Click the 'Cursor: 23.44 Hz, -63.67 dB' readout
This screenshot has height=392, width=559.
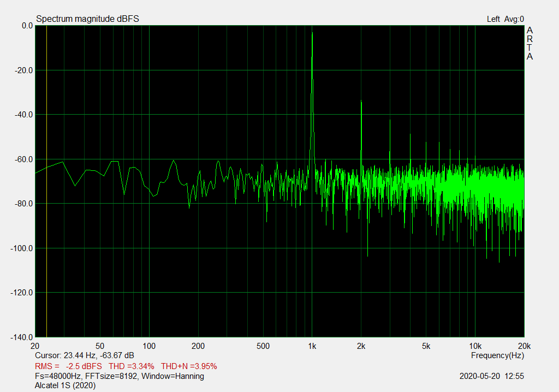85,355
